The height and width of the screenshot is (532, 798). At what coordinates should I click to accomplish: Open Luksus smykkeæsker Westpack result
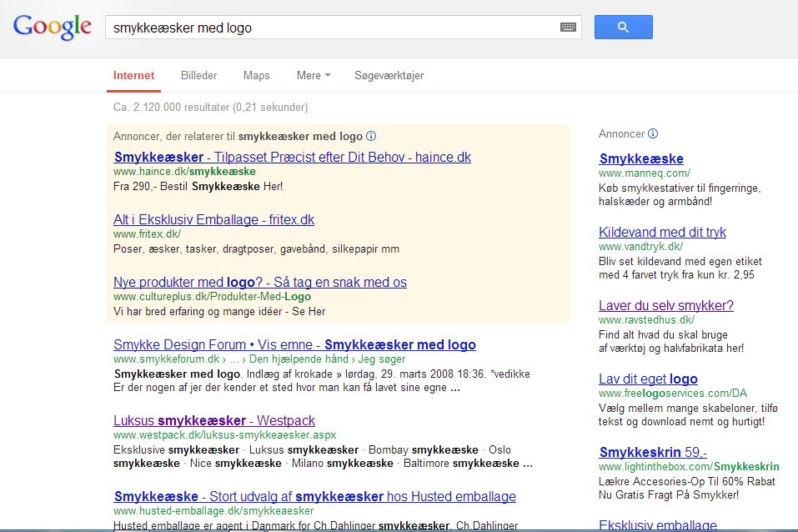[x=214, y=420]
